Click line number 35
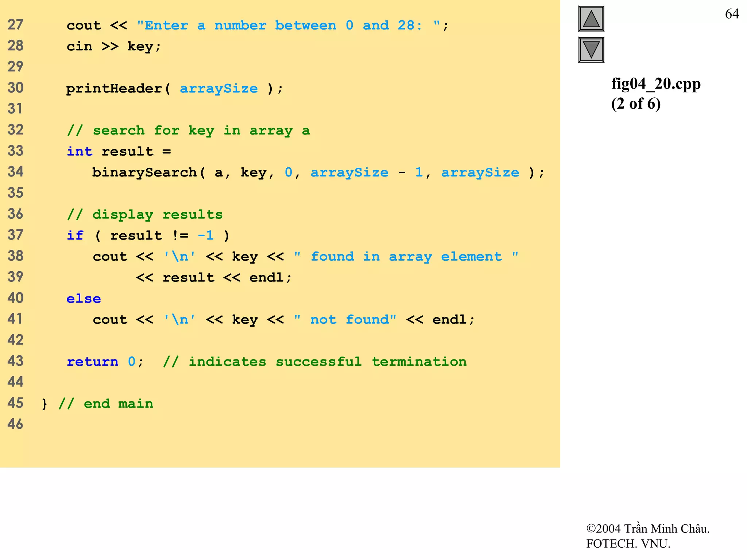 15,192
